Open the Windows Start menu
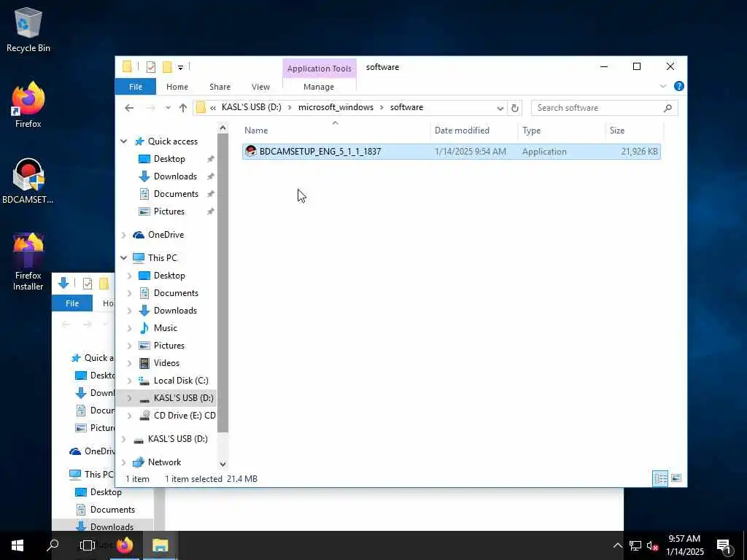Image resolution: width=747 pixels, height=560 pixels. point(18,545)
